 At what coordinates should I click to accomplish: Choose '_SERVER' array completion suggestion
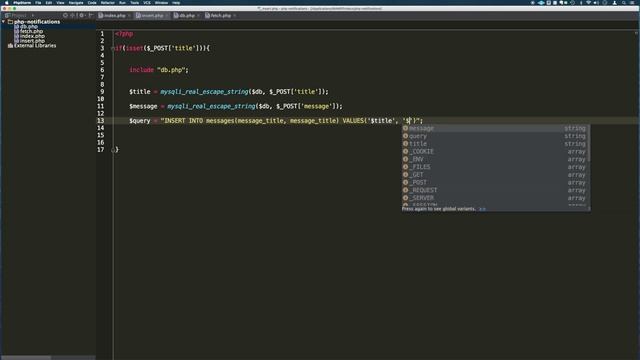[495, 198]
